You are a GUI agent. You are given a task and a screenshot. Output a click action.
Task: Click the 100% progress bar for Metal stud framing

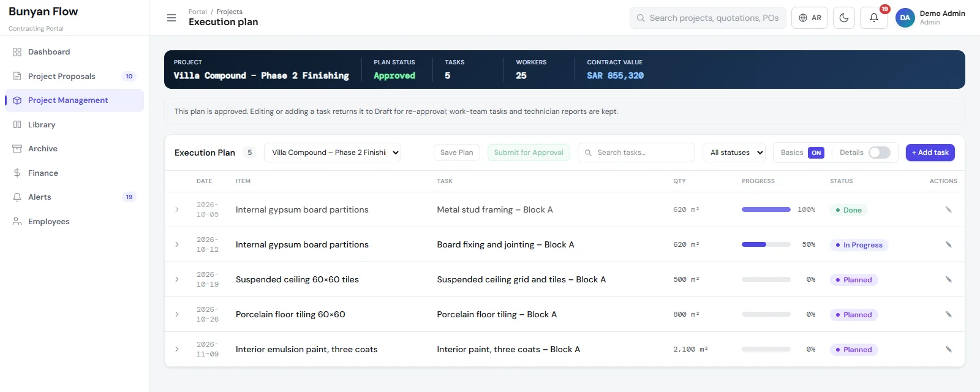(x=766, y=209)
